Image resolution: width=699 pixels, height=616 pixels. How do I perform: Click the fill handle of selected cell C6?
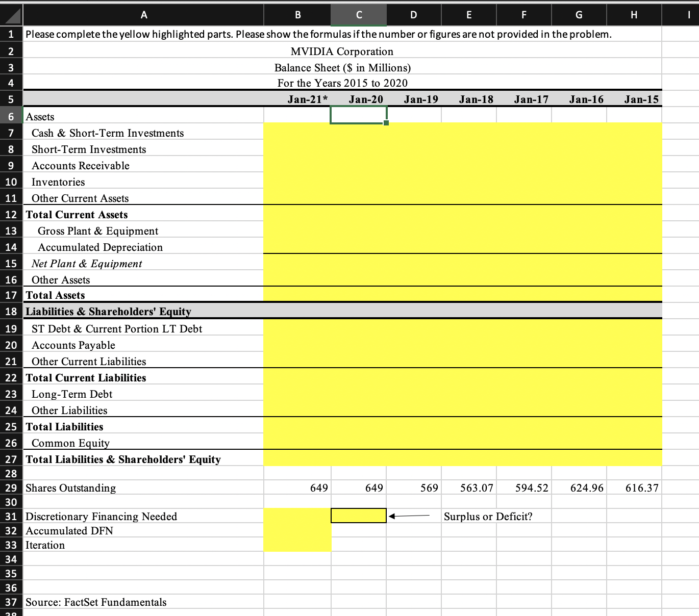pyautogui.click(x=386, y=123)
